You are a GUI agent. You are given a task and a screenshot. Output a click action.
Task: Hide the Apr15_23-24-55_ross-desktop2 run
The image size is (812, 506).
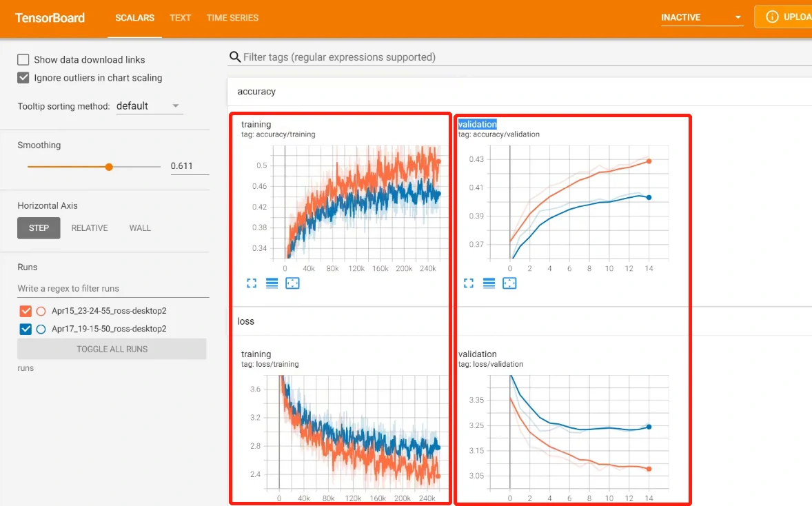click(26, 311)
